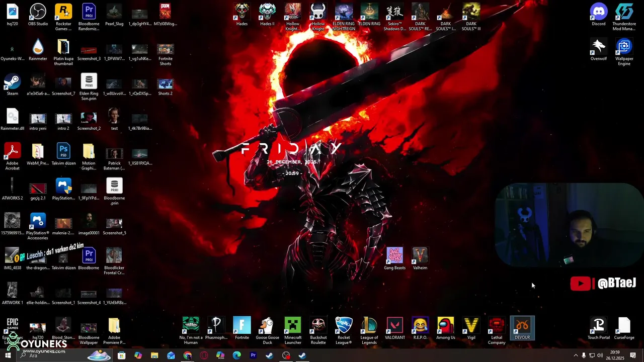
Task: Open the Fortnite Shorts video file
Action: click(x=165, y=54)
